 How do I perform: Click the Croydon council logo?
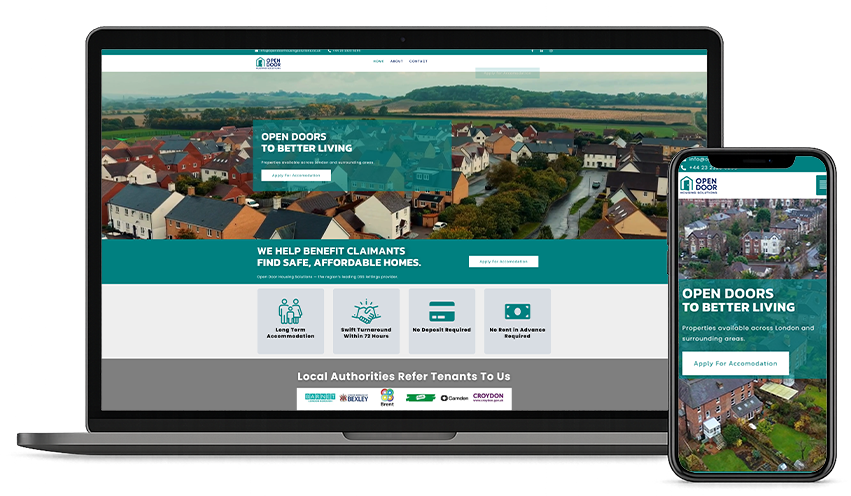488,397
